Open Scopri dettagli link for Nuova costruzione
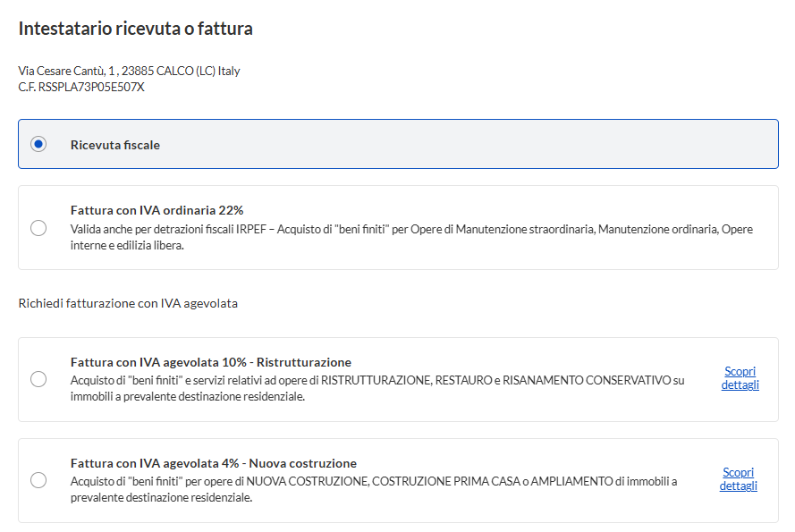Image resolution: width=795 pixels, height=532 pixels. pos(739,478)
